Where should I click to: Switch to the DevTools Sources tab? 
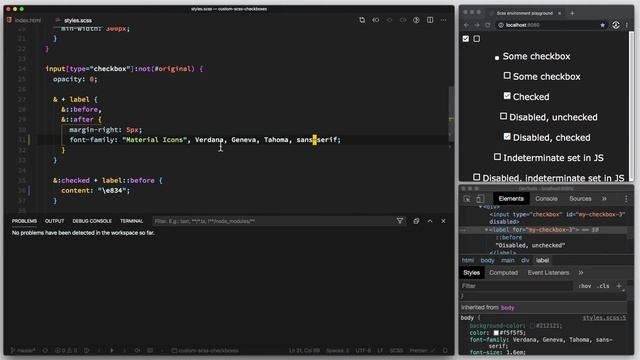pyautogui.click(x=580, y=199)
